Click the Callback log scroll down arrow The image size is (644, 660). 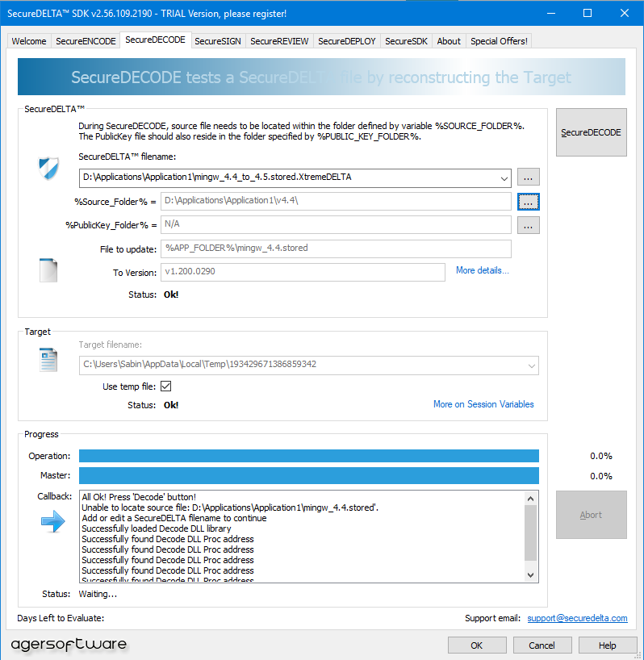531,575
